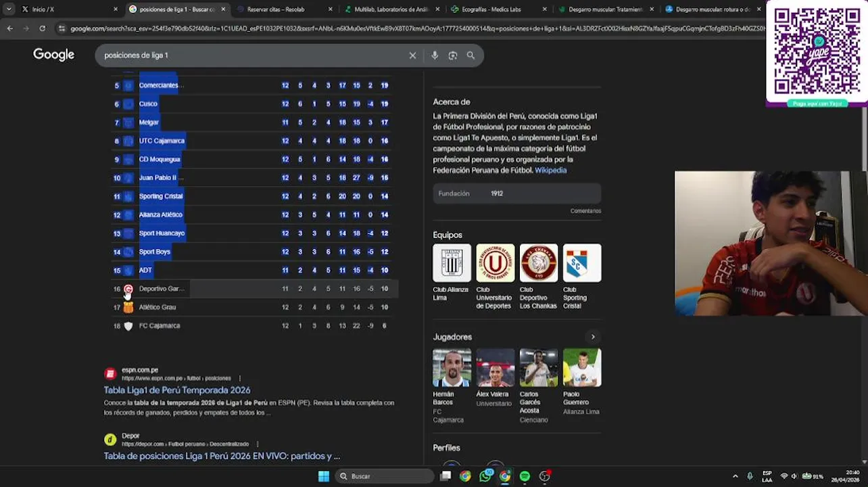The width and height of the screenshot is (868, 487).
Task: Open Google Lens image search icon
Action: pos(453,55)
